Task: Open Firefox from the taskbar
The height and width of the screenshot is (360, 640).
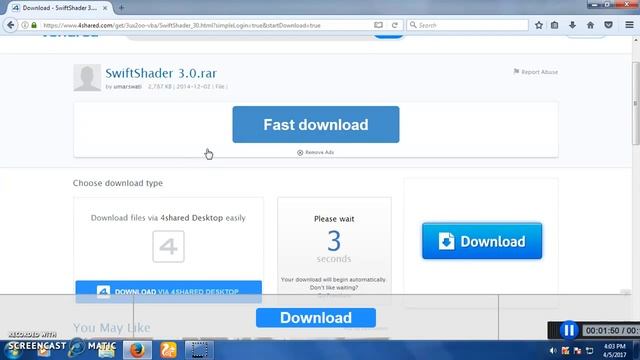Action: pos(137,350)
